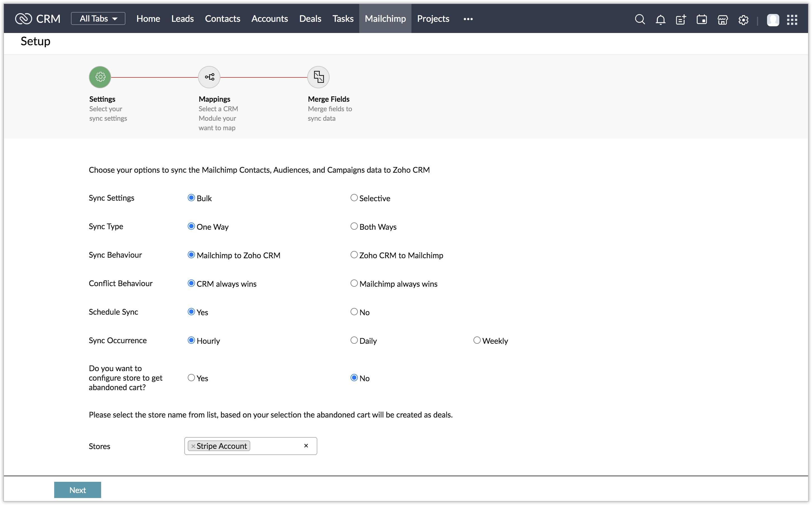Viewport: 812px width, 505px height.
Task: Switch to the Deals tab
Action: [x=310, y=18]
